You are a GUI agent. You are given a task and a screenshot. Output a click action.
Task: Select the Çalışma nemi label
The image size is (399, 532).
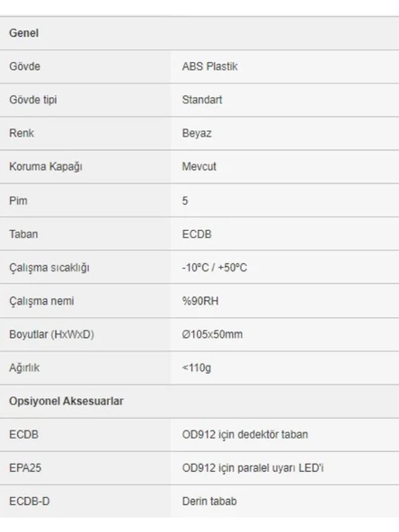point(41,301)
